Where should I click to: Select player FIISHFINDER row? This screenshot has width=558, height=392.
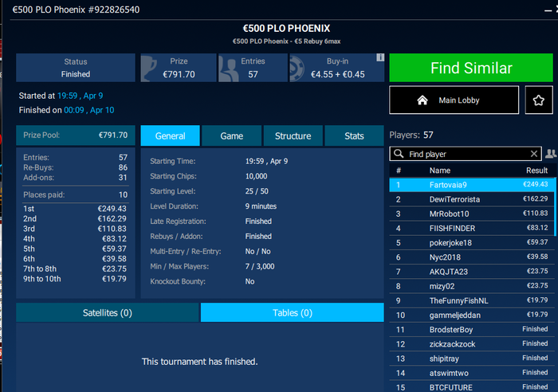click(x=472, y=228)
